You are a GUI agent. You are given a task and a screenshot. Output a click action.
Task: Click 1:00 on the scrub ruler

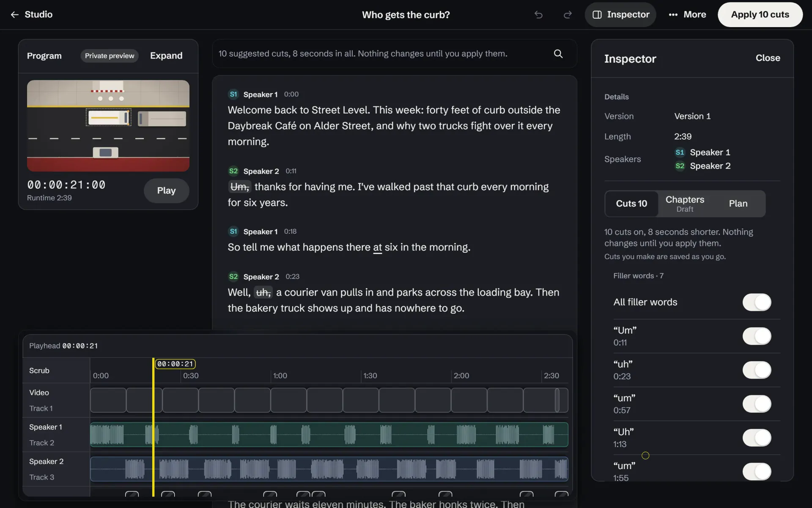click(280, 375)
